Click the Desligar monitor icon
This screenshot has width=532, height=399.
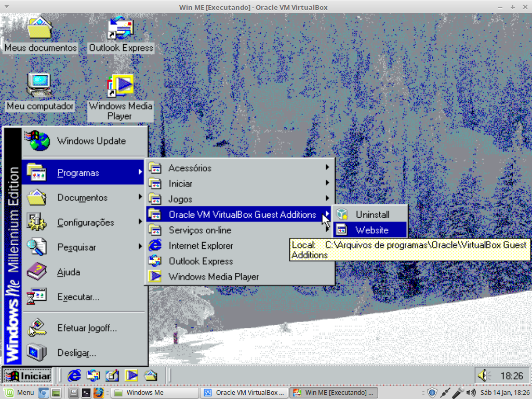click(x=36, y=353)
